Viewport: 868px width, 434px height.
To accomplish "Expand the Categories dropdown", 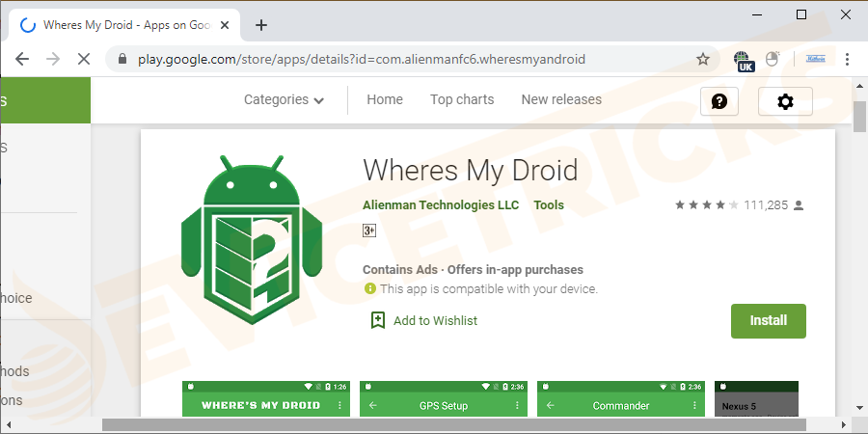I will 284,99.
